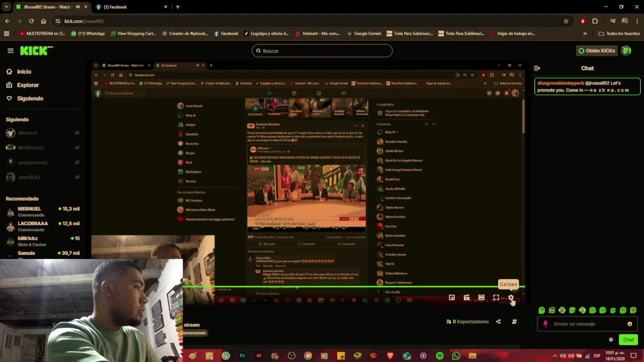This screenshot has width=644, height=362.
Task: Click the KICK logo
Action: [36, 51]
